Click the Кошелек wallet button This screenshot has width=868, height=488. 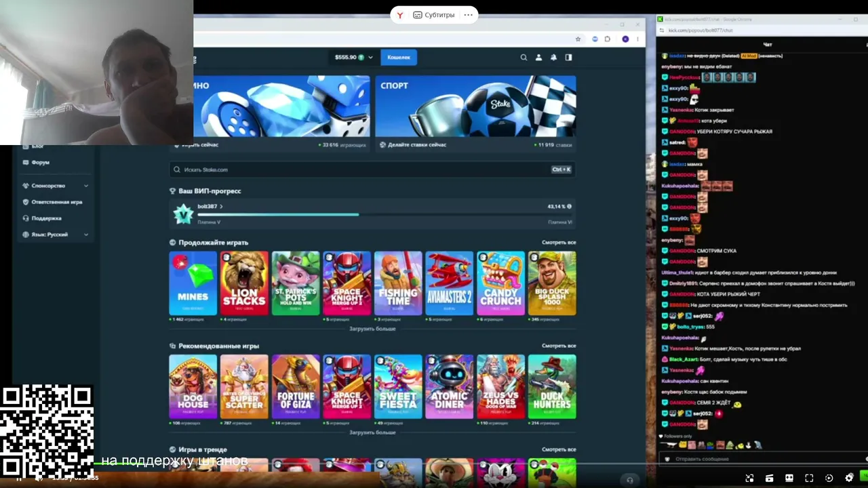click(x=399, y=58)
